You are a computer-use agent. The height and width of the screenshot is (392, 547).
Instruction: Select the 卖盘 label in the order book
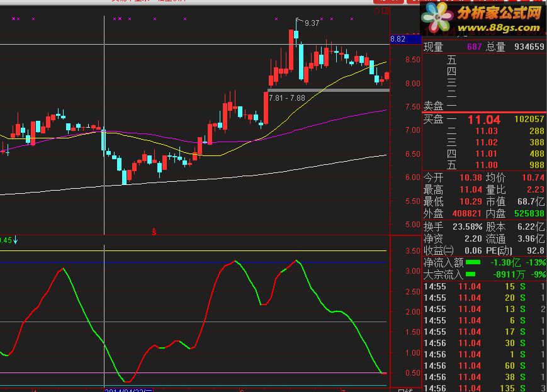point(433,106)
